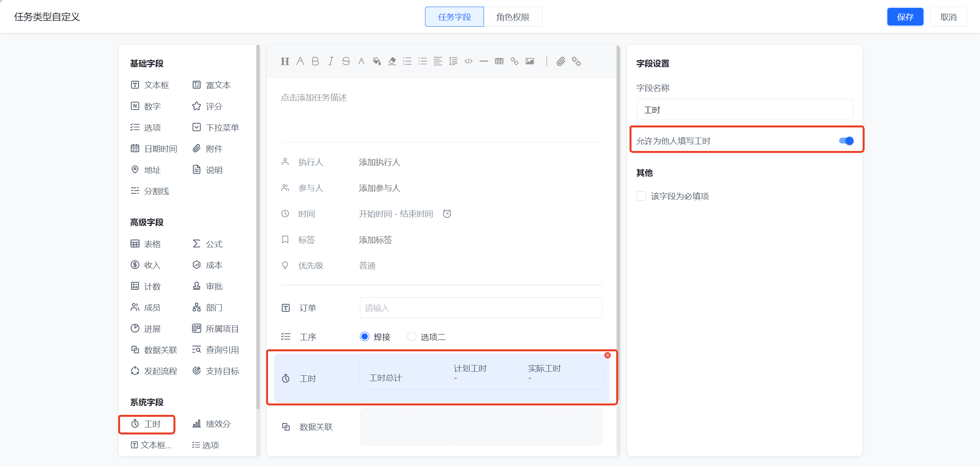Toggle bold B formatting icon

point(315,61)
